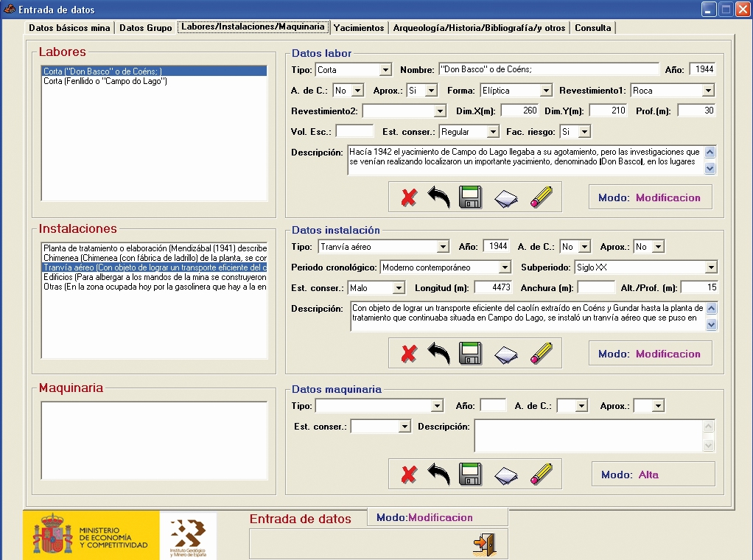Open the Periodo cronológico dropdown
The width and height of the screenshot is (753, 560).
coord(504,267)
